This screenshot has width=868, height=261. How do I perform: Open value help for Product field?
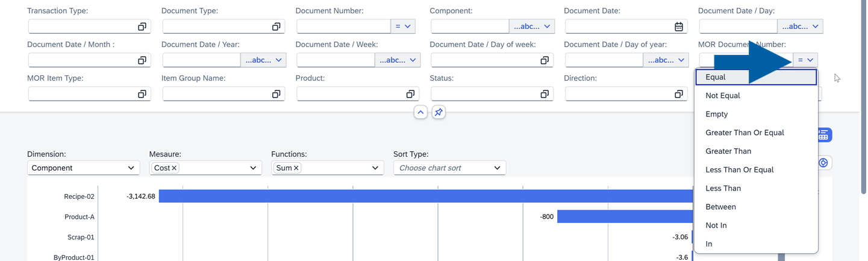click(x=410, y=94)
